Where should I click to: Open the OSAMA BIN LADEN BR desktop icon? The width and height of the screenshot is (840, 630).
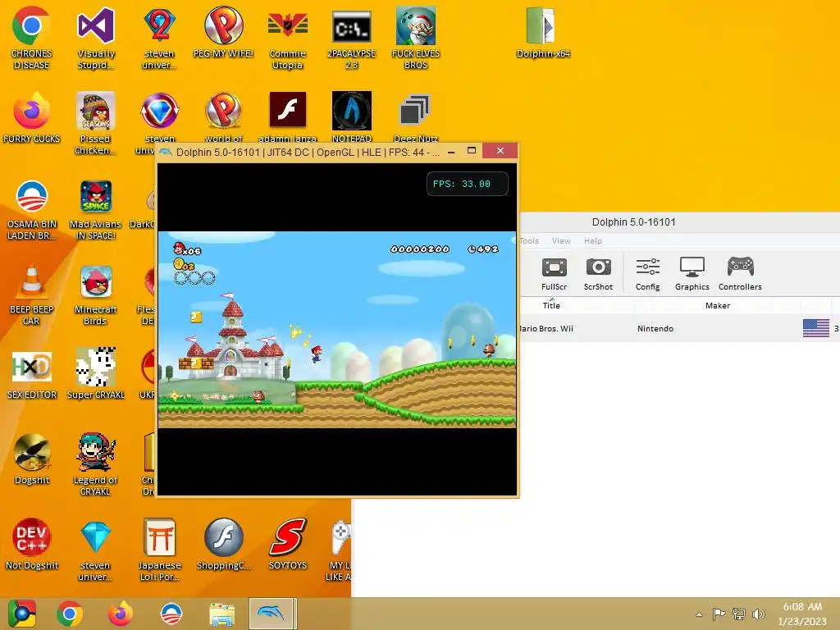click(31, 209)
